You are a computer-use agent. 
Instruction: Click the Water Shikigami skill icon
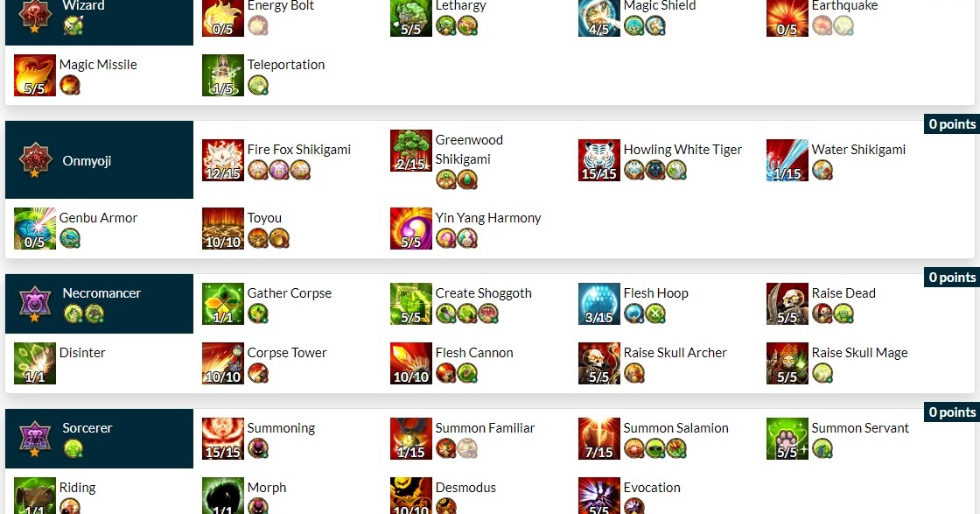[x=787, y=160]
